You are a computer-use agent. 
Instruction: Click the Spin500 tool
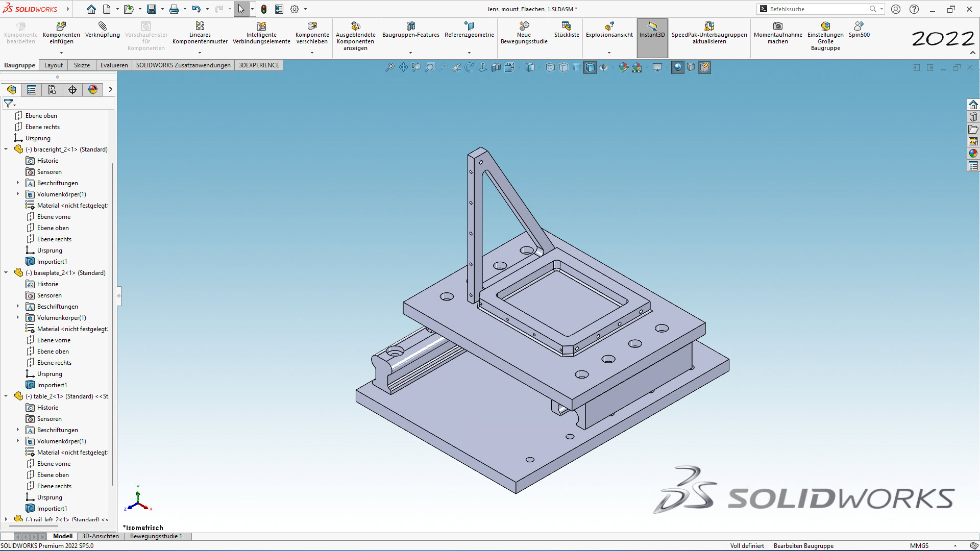click(x=859, y=30)
